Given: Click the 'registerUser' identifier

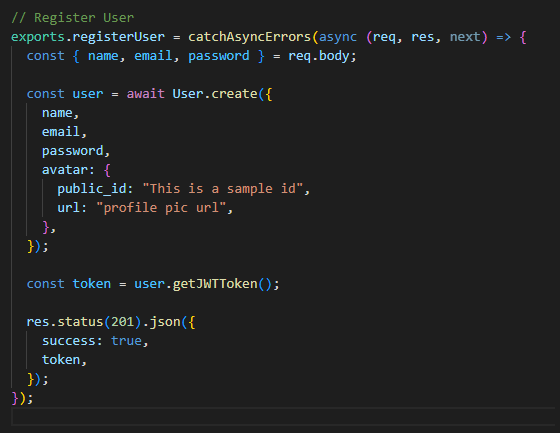Looking at the screenshot, I should tap(119, 37).
